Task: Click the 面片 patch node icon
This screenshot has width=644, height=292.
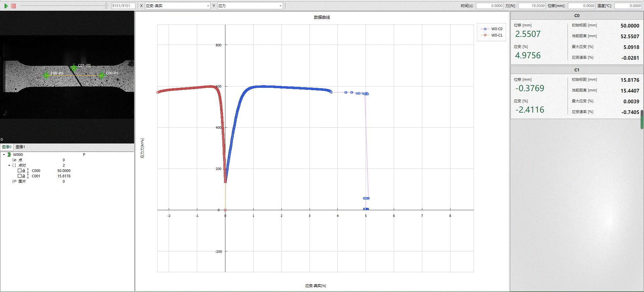Action: 14,181
